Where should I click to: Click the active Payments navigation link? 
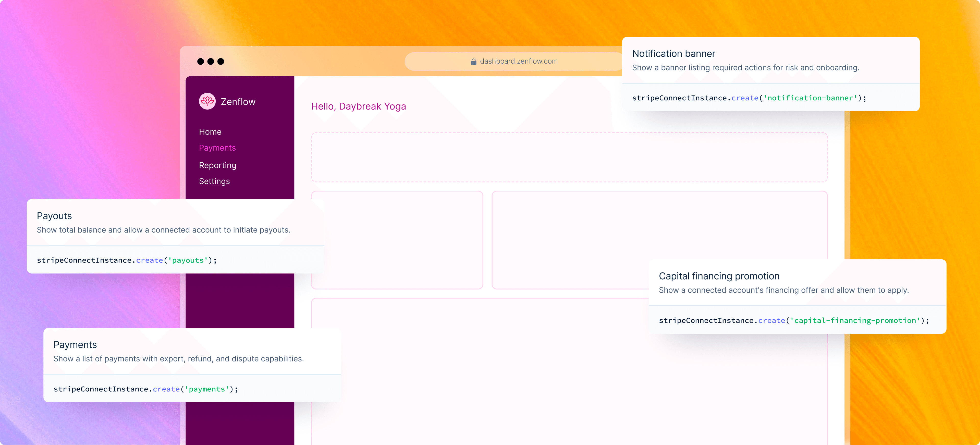coord(217,148)
